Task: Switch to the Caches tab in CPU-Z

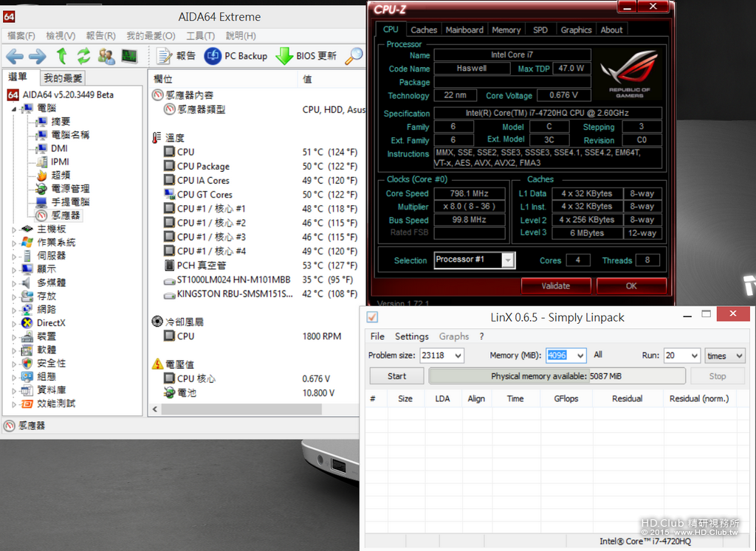Action: pos(424,30)
